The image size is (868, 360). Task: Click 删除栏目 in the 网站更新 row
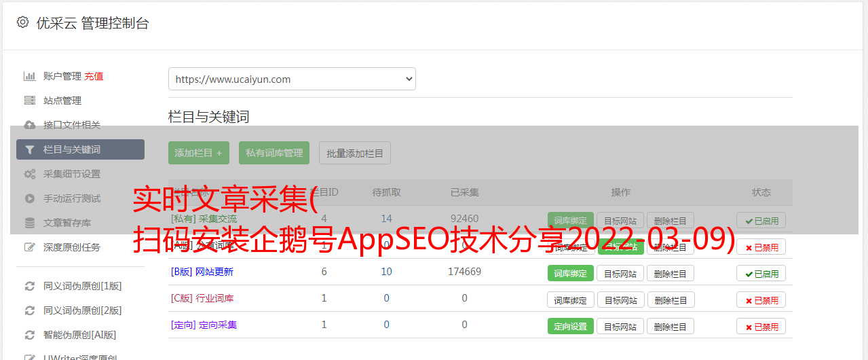pos(671,273)
